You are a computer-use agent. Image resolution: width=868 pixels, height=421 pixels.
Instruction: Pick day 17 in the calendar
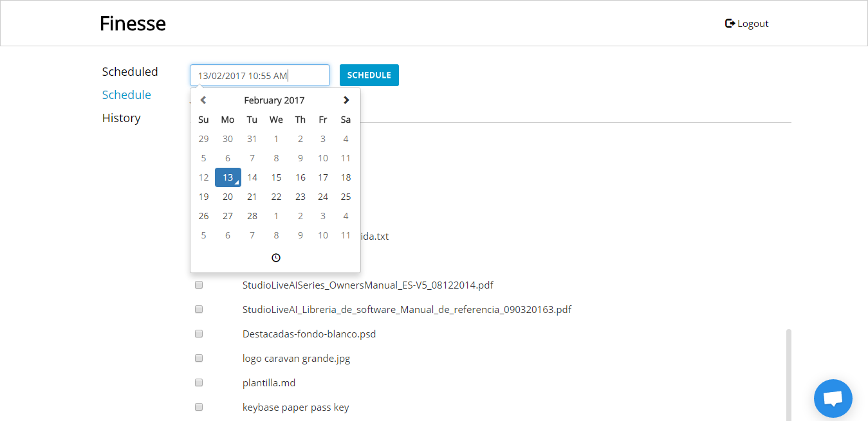[x=323, y=177]
